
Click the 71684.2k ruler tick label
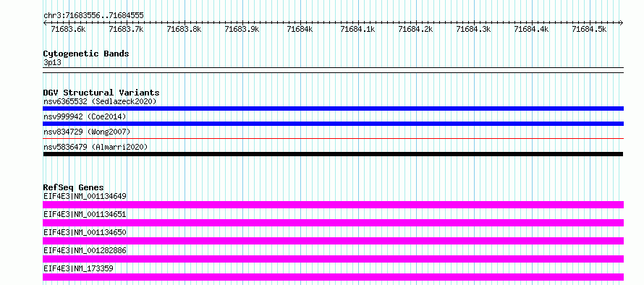415,29
